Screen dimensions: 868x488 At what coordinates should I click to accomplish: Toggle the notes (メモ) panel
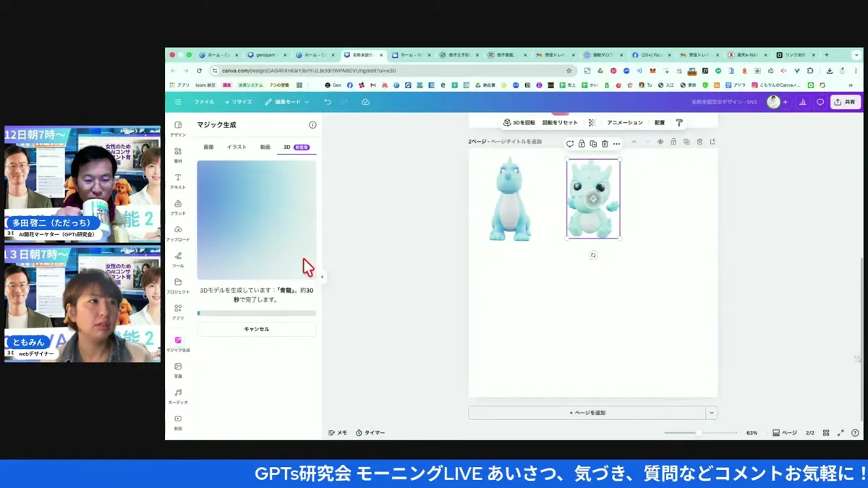(x=338, y=433)
